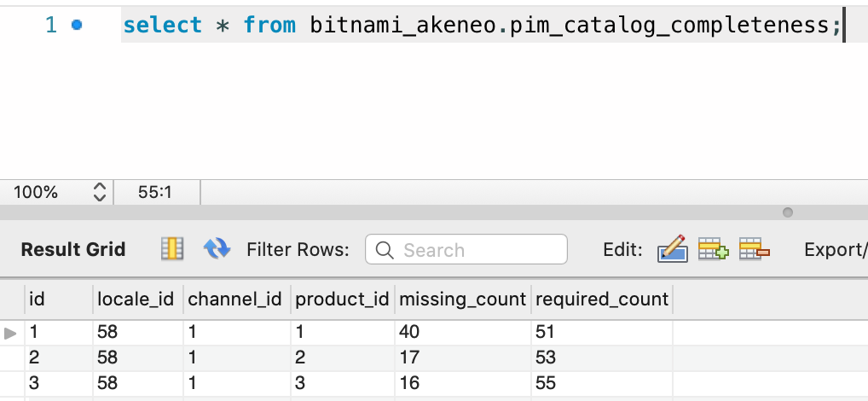The height and width of the screenshot is (401, 868).
Task: Click the row pointer arrow of row 1
Action: (x=10, y=333)
